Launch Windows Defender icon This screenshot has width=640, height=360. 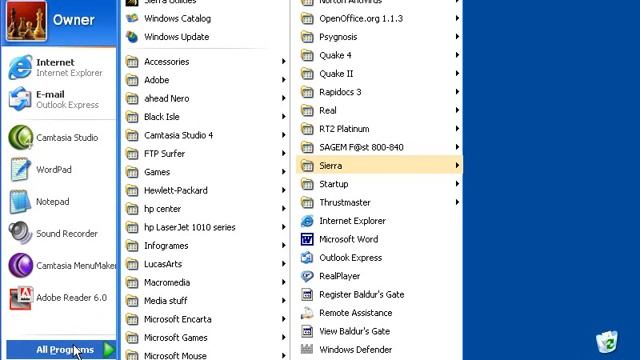click(x=307, y=349)
